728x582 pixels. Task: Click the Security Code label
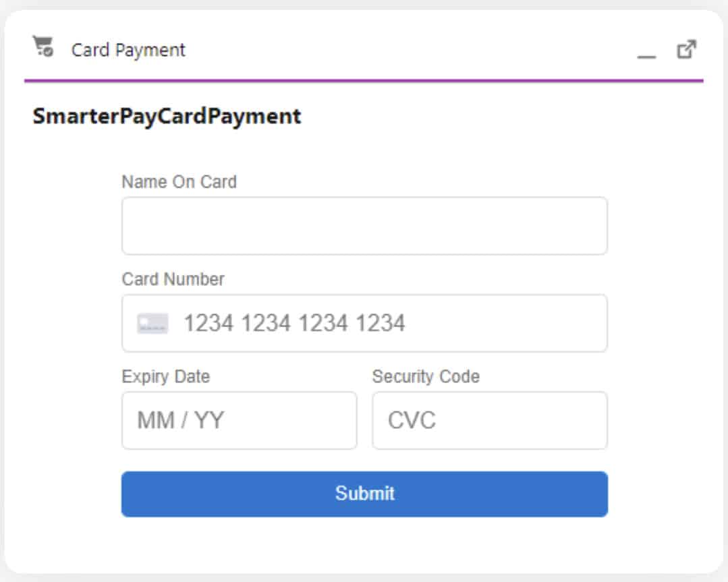[425, 376]
